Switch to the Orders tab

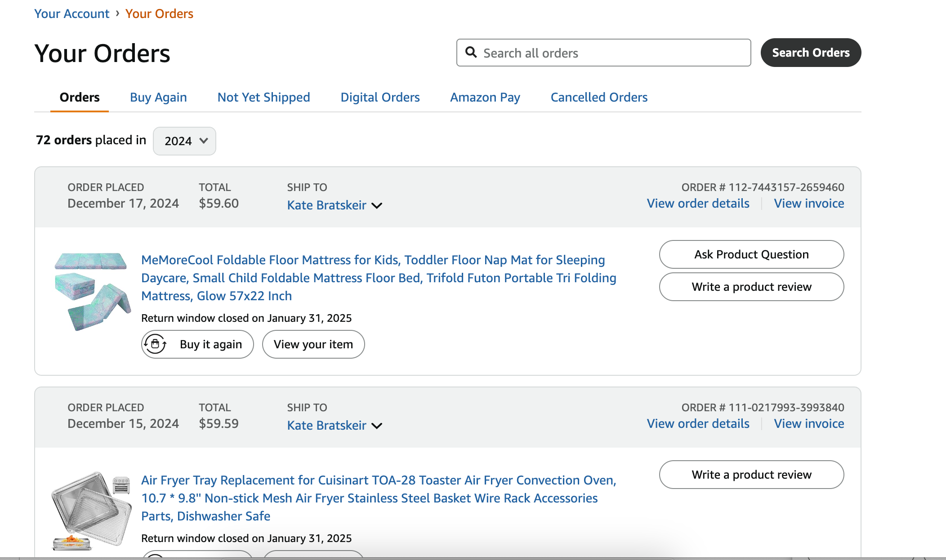80,97
